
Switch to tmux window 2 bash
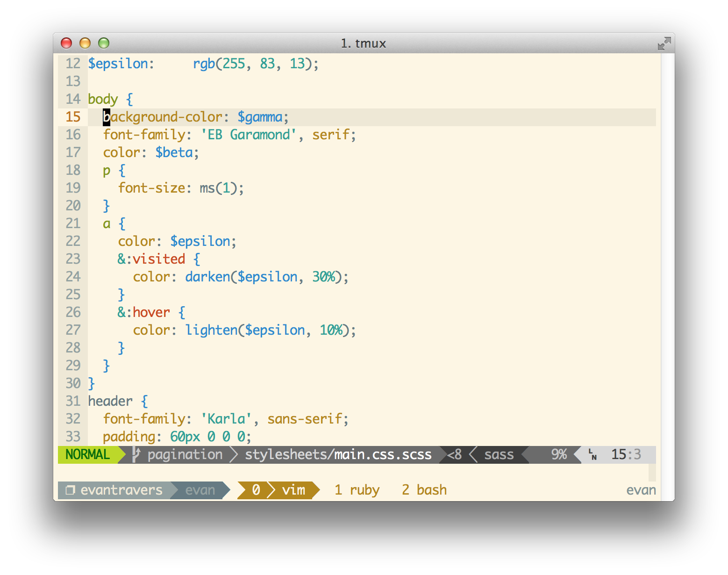coord(424,490)
